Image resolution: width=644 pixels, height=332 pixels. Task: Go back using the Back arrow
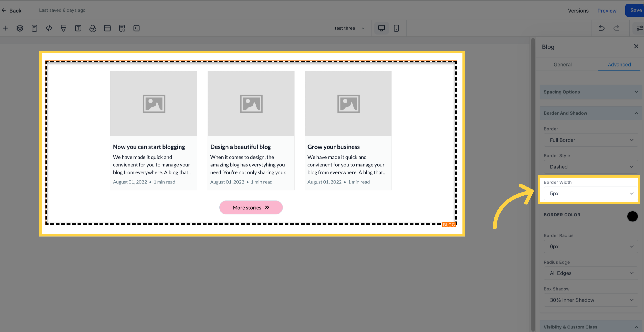point(12,11)
